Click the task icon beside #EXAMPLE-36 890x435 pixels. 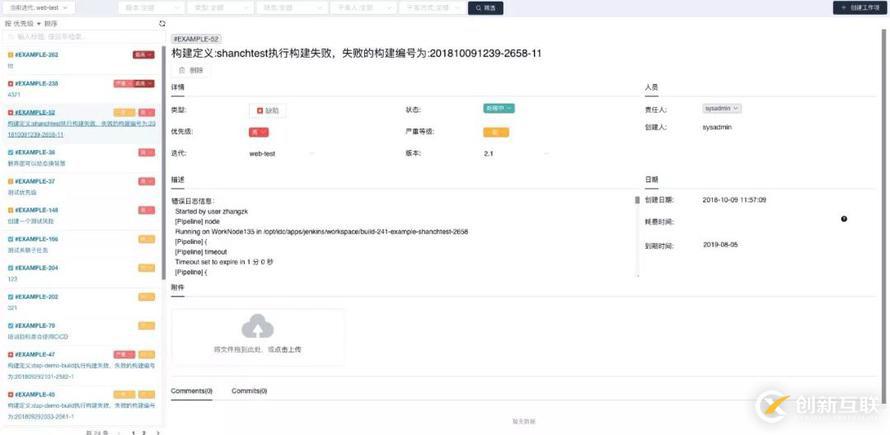tap(10, 152)
